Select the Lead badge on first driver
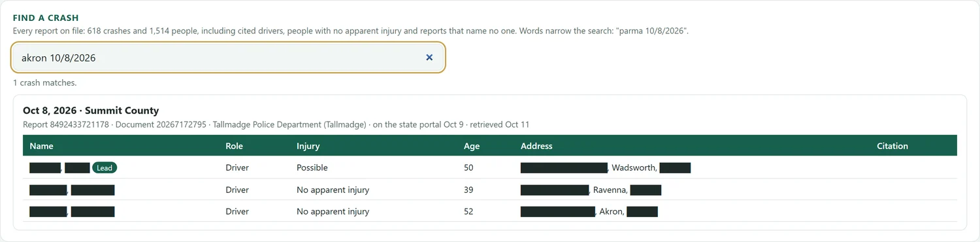The width and height of the screenshot is (980, 242). [105, 168]
